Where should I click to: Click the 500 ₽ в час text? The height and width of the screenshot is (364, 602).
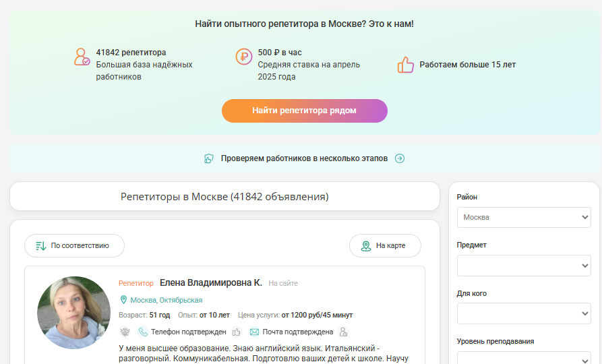pyautogui.click(x=280, y=53)
